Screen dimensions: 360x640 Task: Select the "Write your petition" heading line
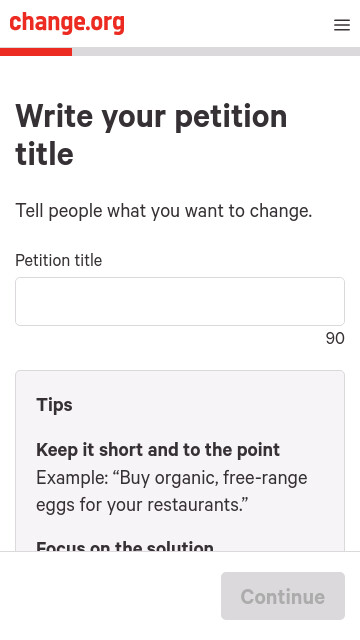tap(151, 117)
